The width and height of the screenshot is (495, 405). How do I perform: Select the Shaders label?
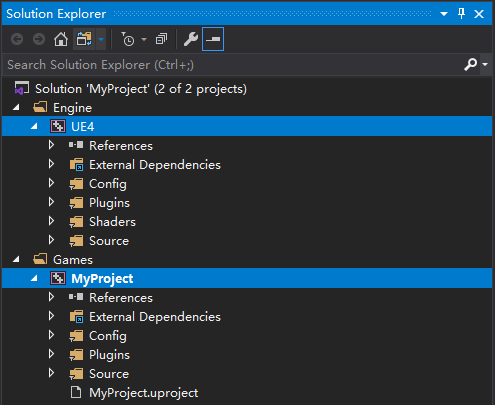pos(112,222)
